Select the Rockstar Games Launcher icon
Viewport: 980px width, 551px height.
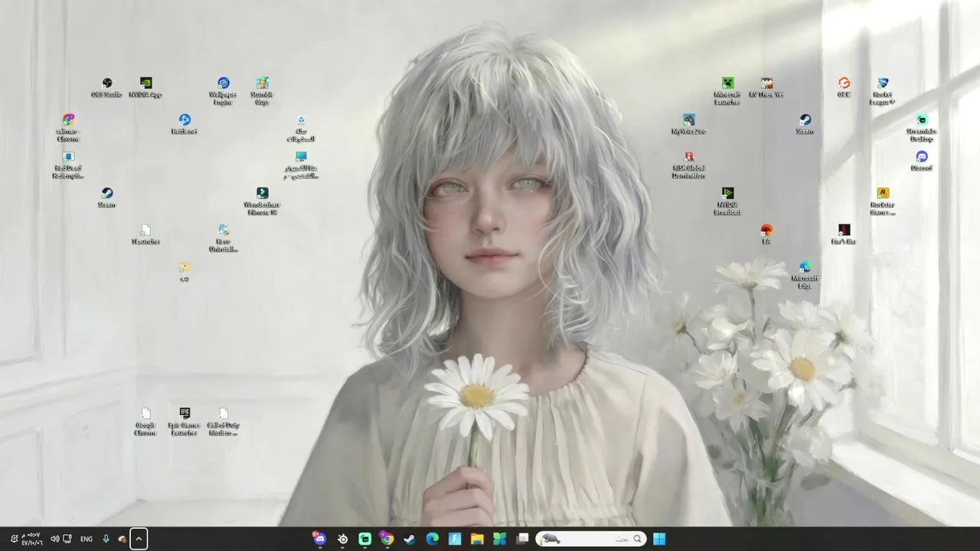point(883,201)
